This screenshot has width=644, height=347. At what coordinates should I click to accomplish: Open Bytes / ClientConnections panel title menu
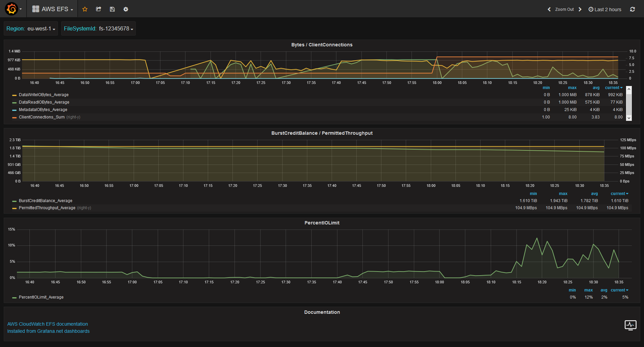point(322,45)
